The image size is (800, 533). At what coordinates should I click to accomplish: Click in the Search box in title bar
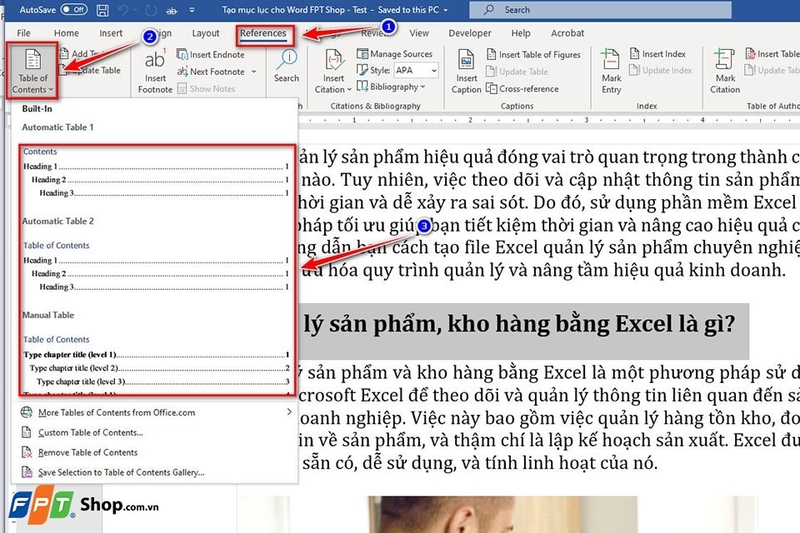pos(600,10)
